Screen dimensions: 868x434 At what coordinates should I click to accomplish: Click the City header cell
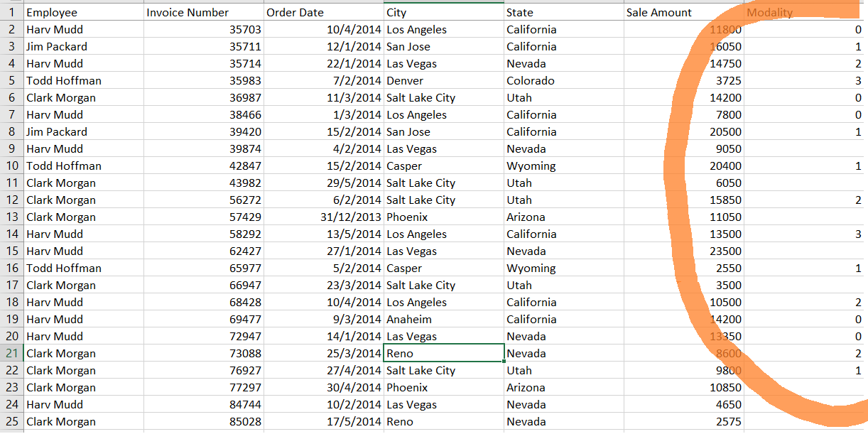[x=444, y=12]
